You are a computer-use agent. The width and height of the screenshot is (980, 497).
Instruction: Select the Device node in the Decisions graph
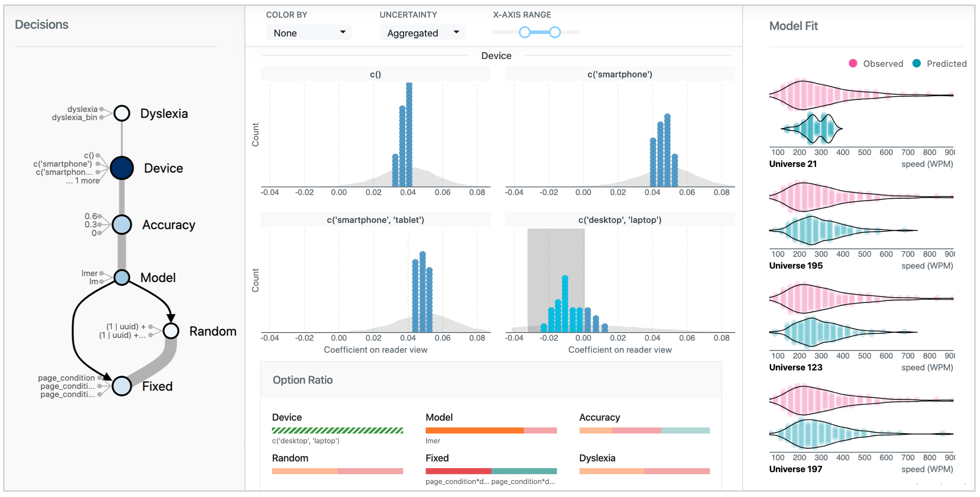[122, 168]
